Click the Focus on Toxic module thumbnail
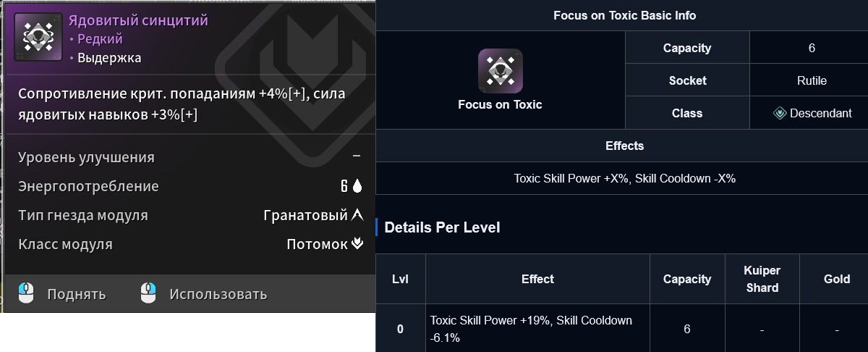The image size is (868, 352). [500, 70]
